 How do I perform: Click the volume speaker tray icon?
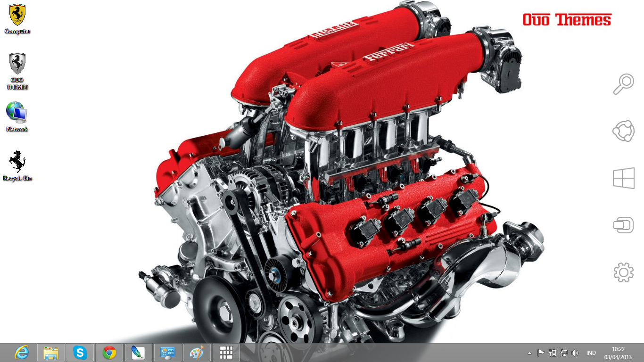coord(575,353)
